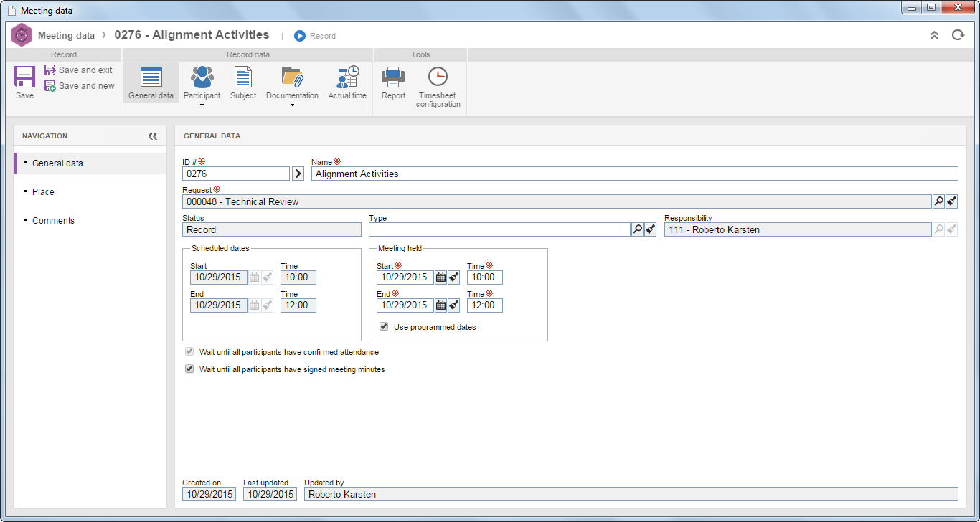Click the purple Meeting module hexagon icon

click(22, 35)
